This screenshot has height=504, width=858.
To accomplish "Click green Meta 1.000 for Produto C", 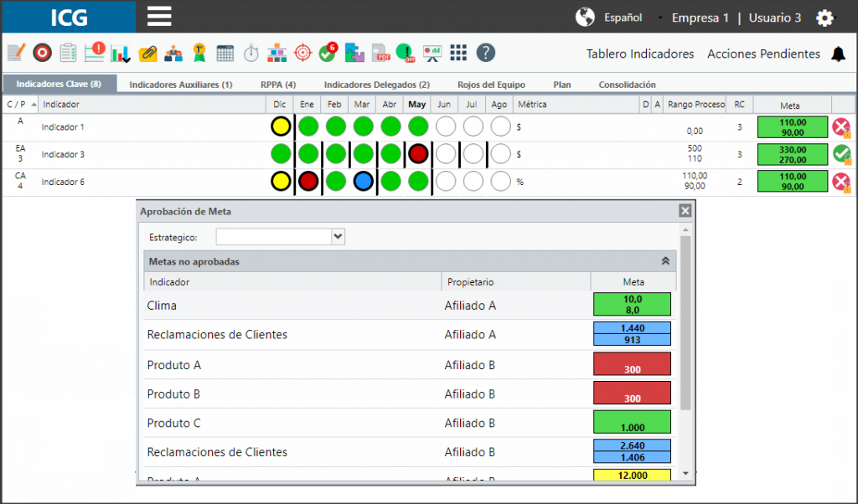I will pyautogui.click(x=632, y=422).
